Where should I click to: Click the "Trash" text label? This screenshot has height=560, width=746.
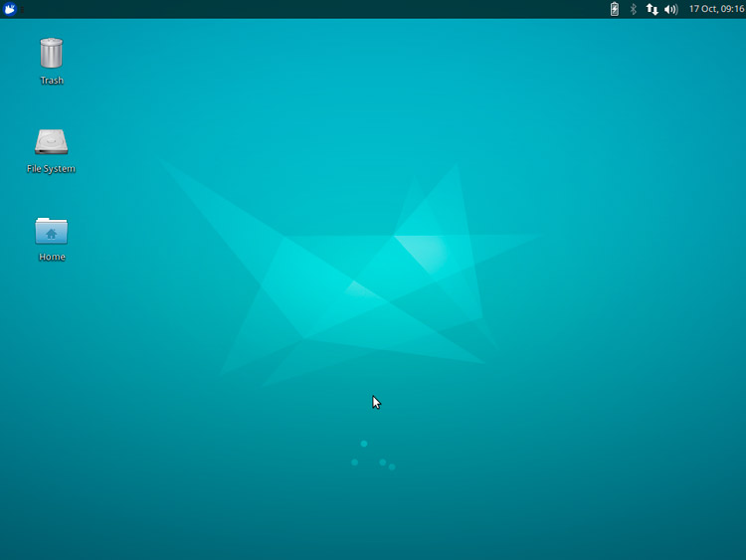[51, 81]
